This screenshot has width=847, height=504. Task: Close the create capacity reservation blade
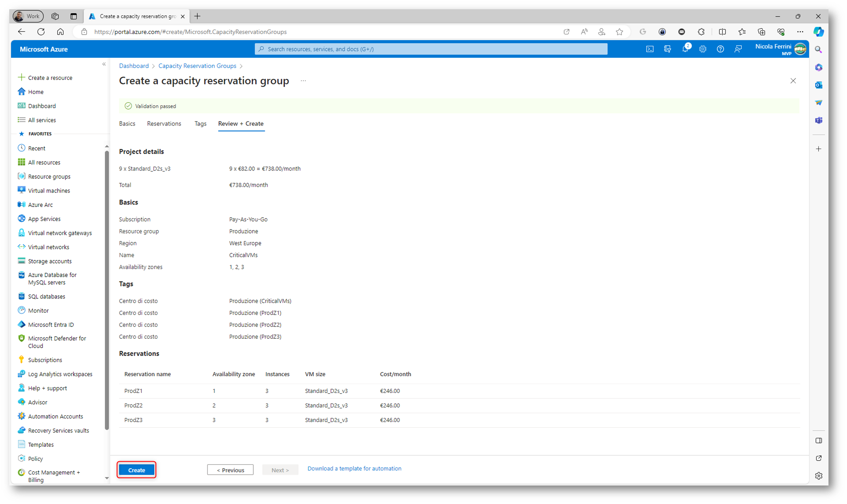(793, 81)
